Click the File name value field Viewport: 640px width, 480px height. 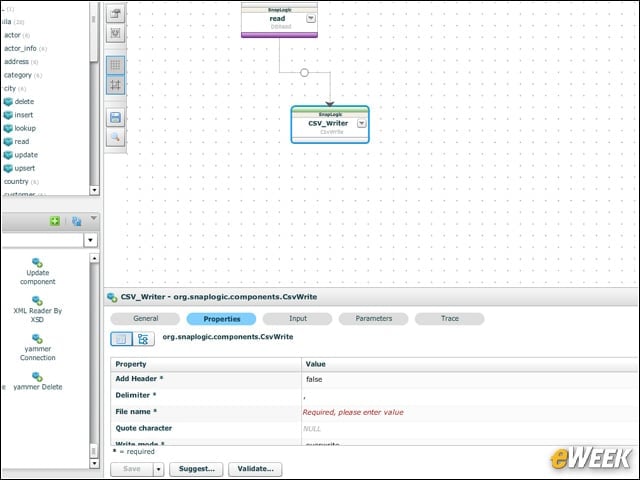click(469, 412)
